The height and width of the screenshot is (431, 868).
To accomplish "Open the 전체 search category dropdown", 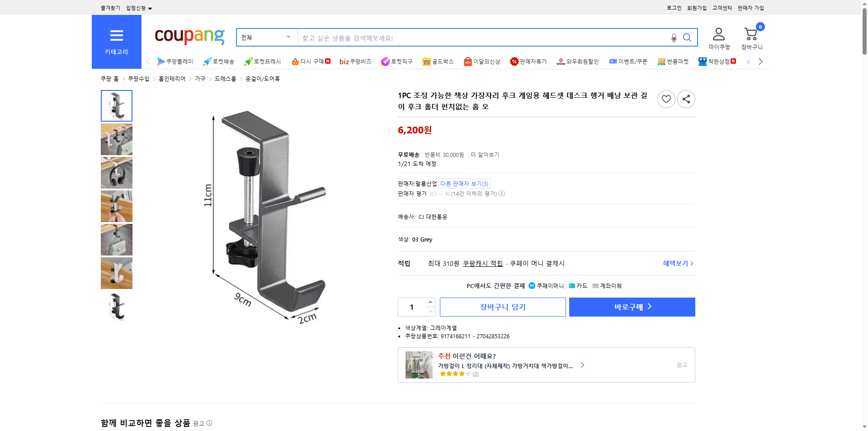I will (266, 38).
